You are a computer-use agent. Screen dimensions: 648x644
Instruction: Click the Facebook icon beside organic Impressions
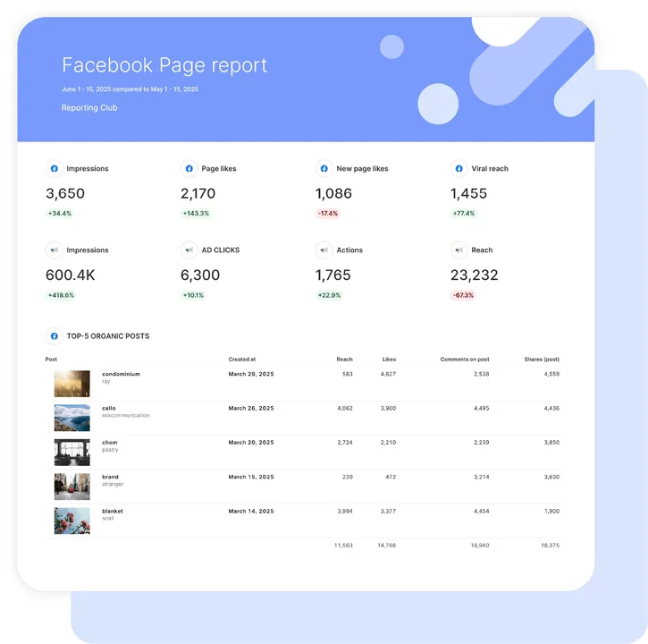click(55, 169)
